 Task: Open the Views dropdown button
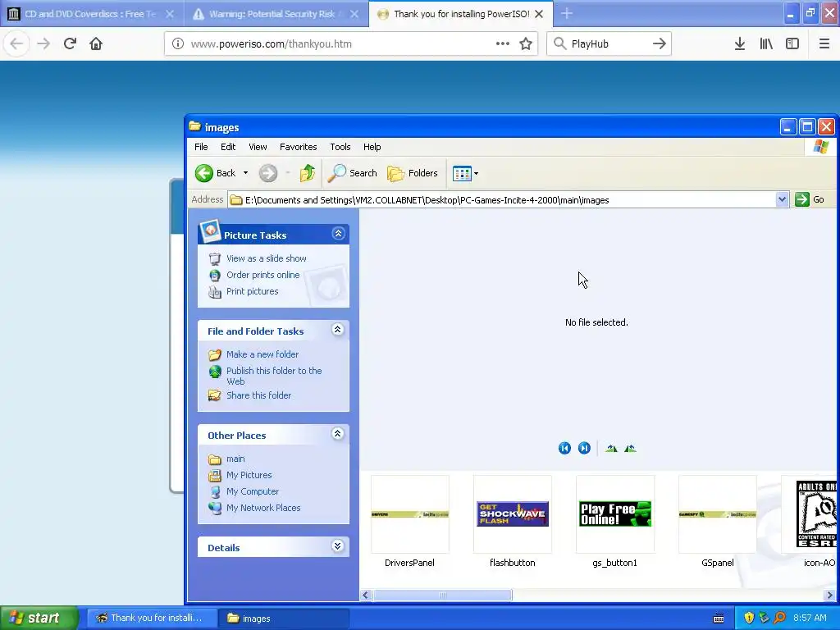[x=465, y=173]
